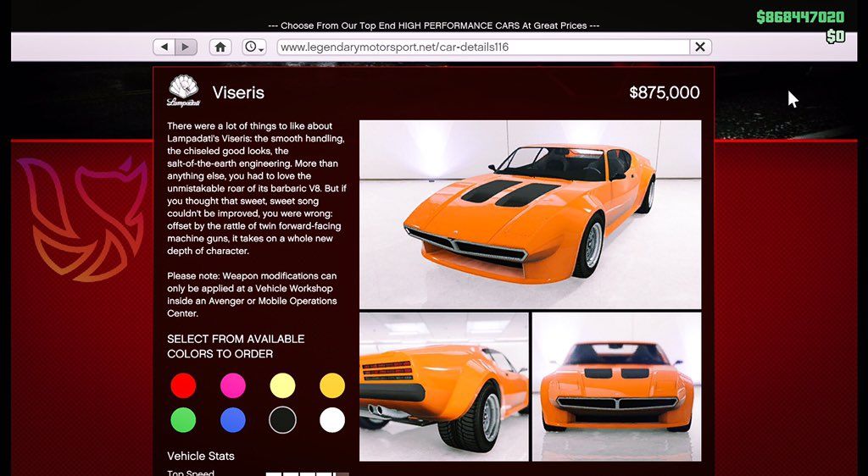Go to the browser home page
The image size is (868, 476).
220,47
